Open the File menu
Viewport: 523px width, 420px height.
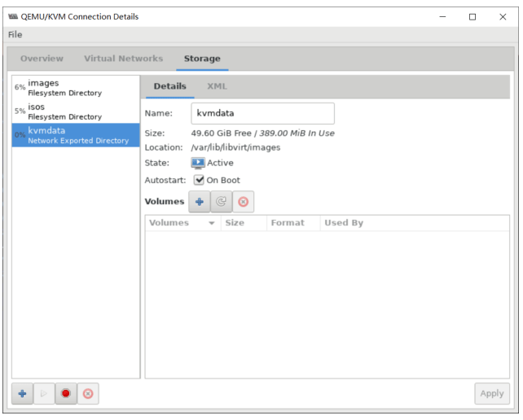[x=15, y=34]
